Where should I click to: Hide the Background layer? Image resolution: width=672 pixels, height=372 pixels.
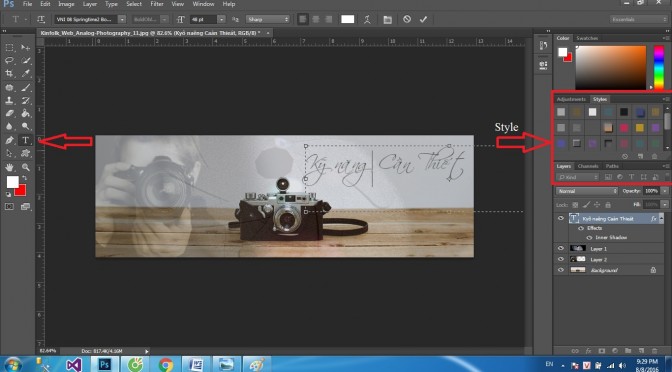pos(561,270)
